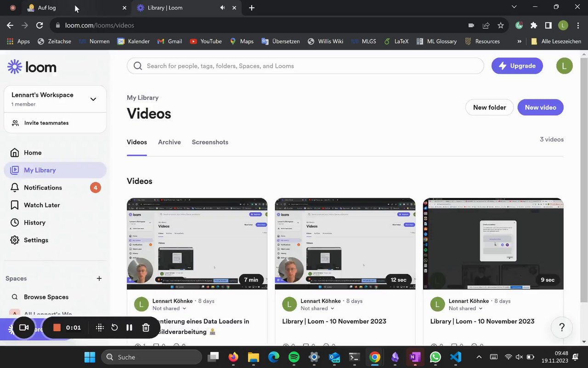Open the Chrome three-dot menu
Screen dimensions: 588x368
click(578, 25)
